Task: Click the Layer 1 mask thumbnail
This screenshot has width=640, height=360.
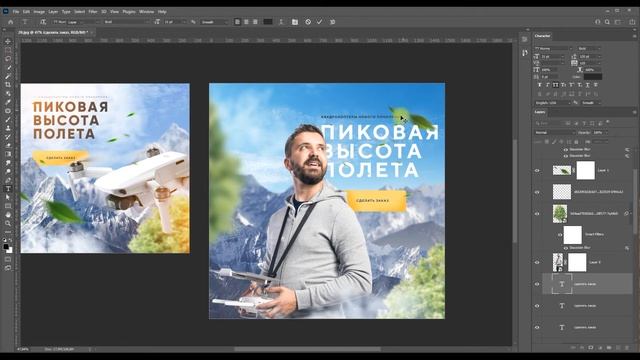Action: (x=585, y=171)
